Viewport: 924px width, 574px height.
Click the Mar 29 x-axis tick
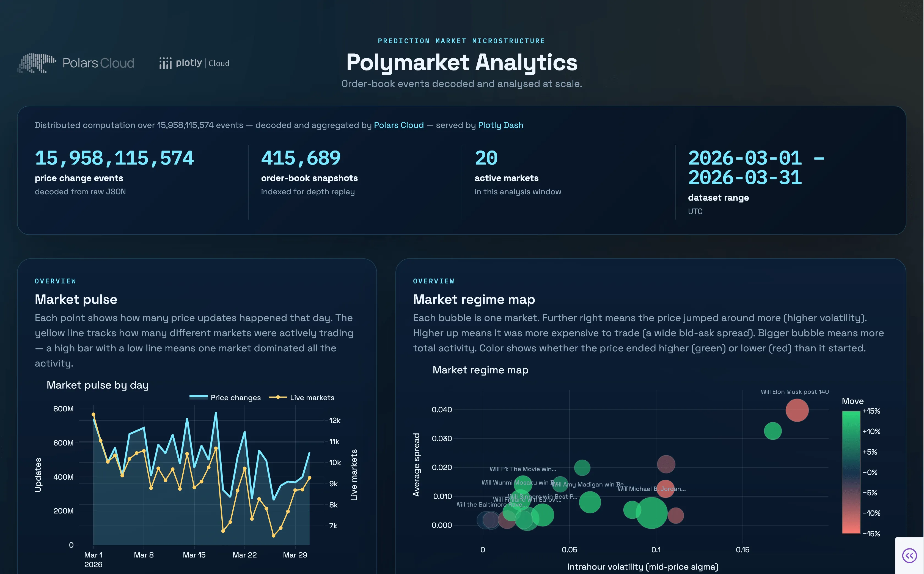[x=295, y=555]
